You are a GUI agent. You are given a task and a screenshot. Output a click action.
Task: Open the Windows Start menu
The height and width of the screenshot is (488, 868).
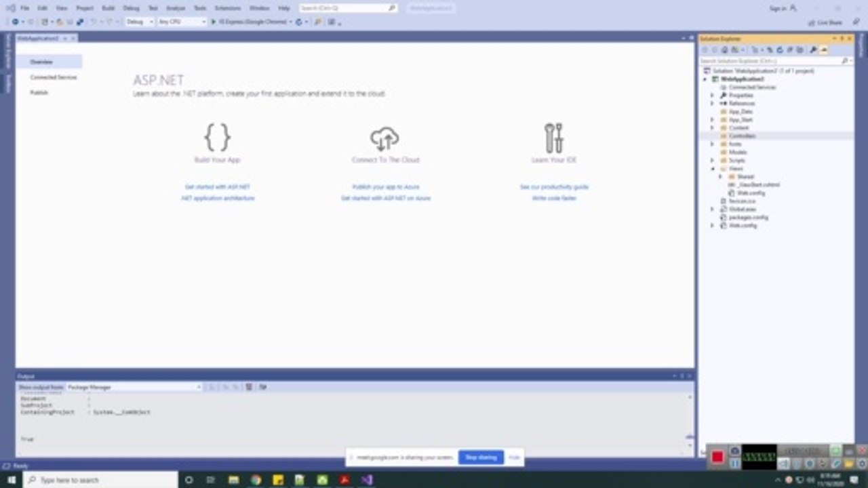click(x=12, y=480)
